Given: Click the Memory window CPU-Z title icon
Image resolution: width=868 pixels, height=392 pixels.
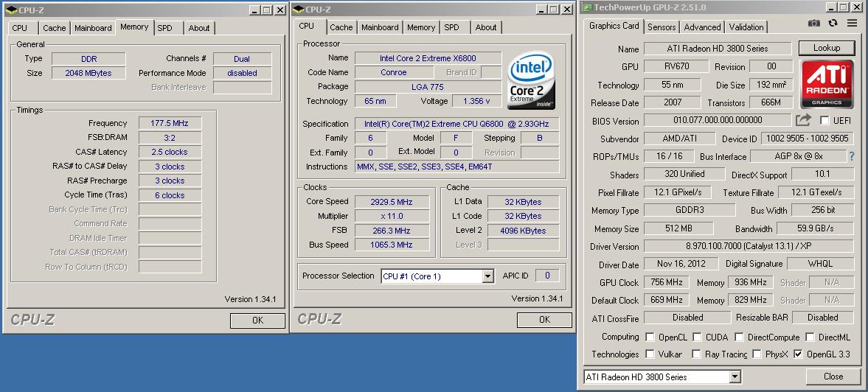Looking at the screenshot, I should (11, 10).
